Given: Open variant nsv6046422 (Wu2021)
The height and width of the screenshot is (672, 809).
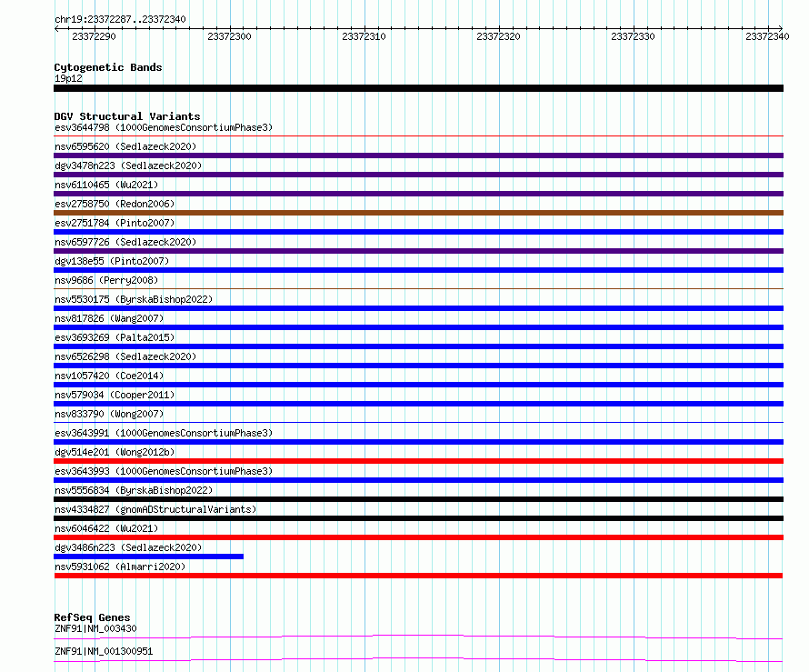Looking at the screenshot, I should pos(106,528).
